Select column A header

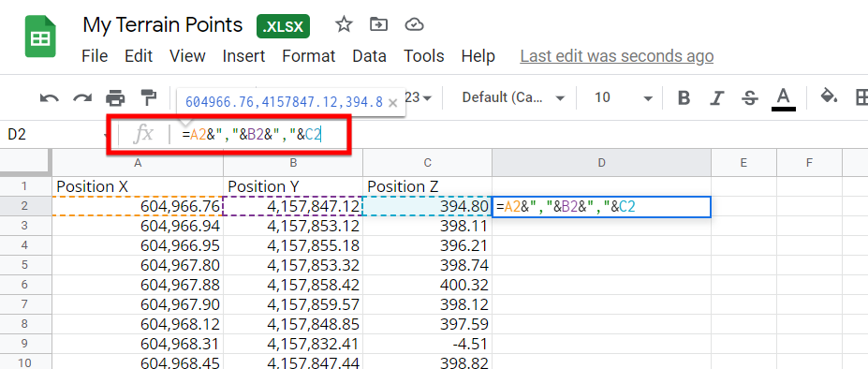(x=138, y=162)
